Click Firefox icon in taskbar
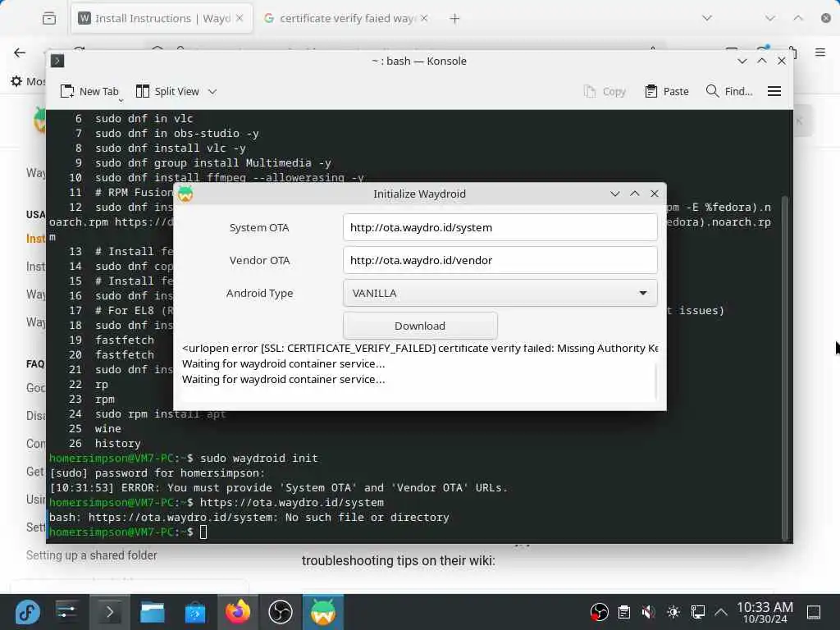This screenshot has height=630, width=840. click(x=238, y=612)
